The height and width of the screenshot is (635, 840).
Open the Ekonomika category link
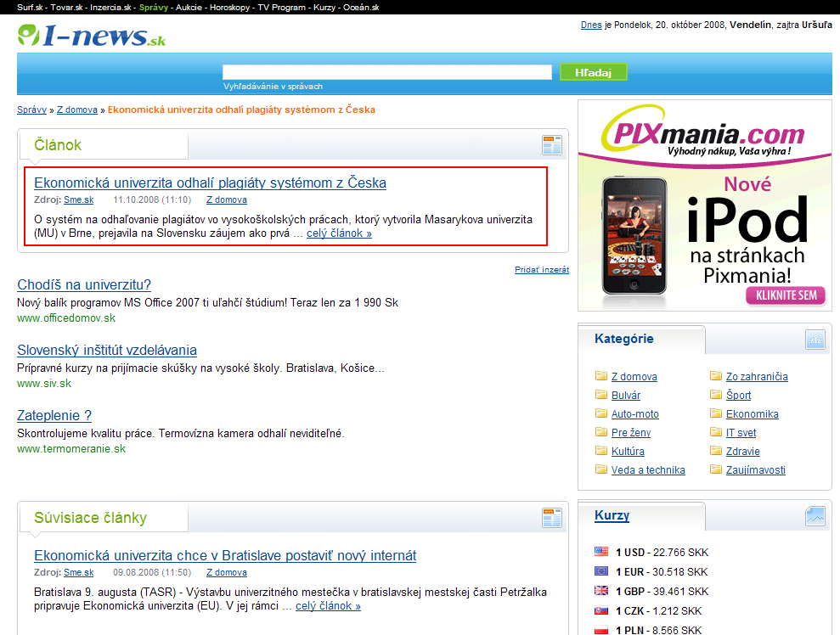click(x=753, y=414)
